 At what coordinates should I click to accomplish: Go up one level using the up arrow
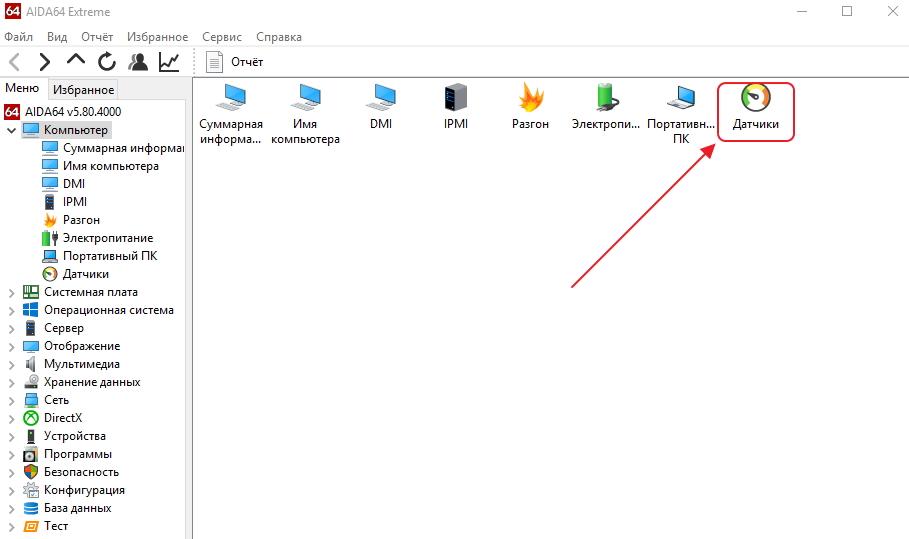tap(76, 60)
